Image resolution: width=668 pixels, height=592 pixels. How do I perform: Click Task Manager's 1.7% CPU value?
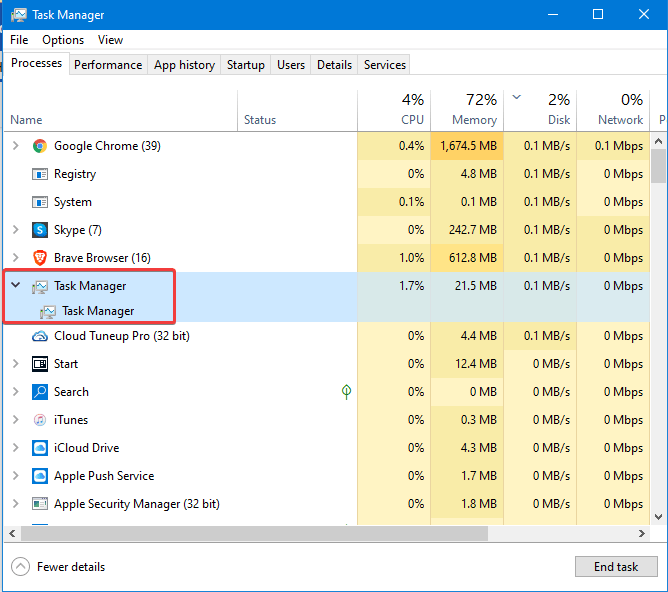[411, 286]
